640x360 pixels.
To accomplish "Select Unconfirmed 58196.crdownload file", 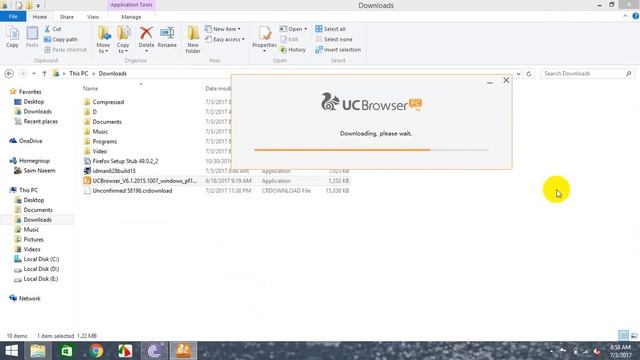I will (x=132, y=191).
